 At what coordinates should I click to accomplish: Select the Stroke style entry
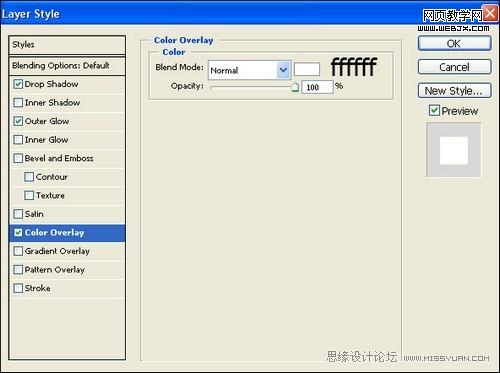(x=67, y=288)
